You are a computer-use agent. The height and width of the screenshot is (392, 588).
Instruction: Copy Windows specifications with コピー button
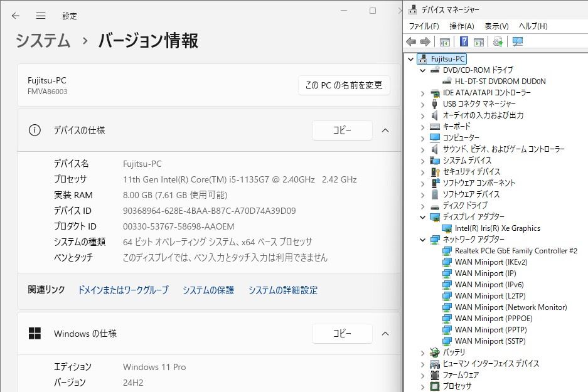point(342,334)
